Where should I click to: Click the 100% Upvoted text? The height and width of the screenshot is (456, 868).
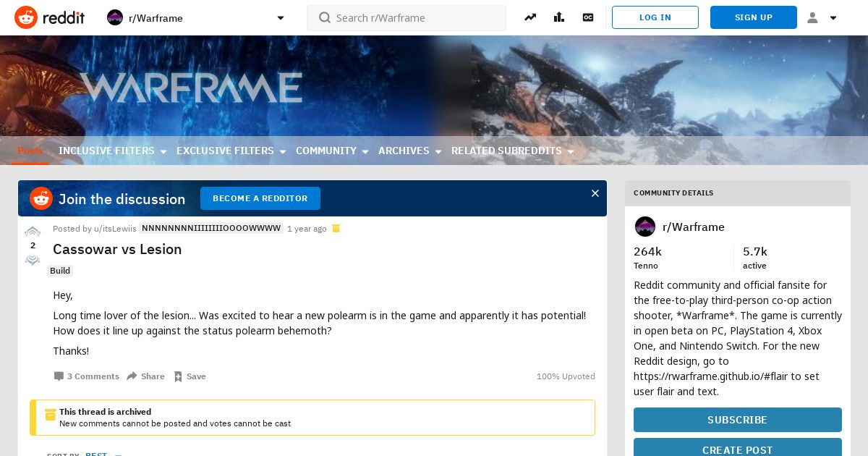pyautogui.click(x=566, y=376)
